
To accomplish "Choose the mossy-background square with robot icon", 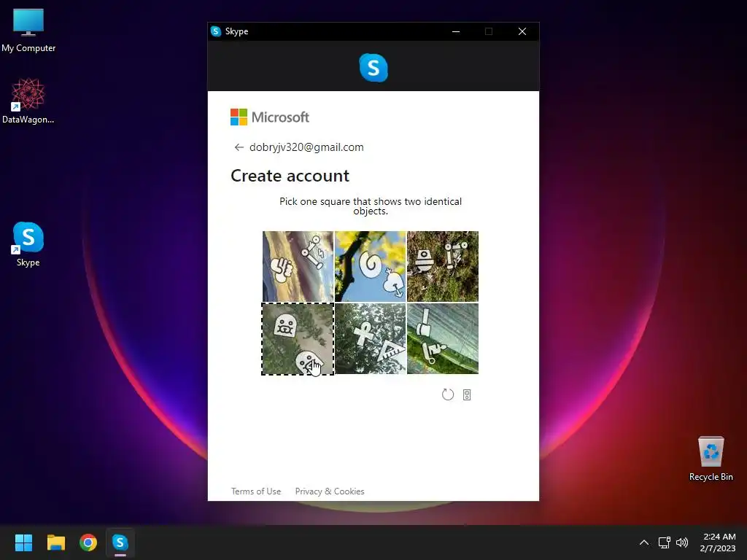I will click(x=443, y=266).
